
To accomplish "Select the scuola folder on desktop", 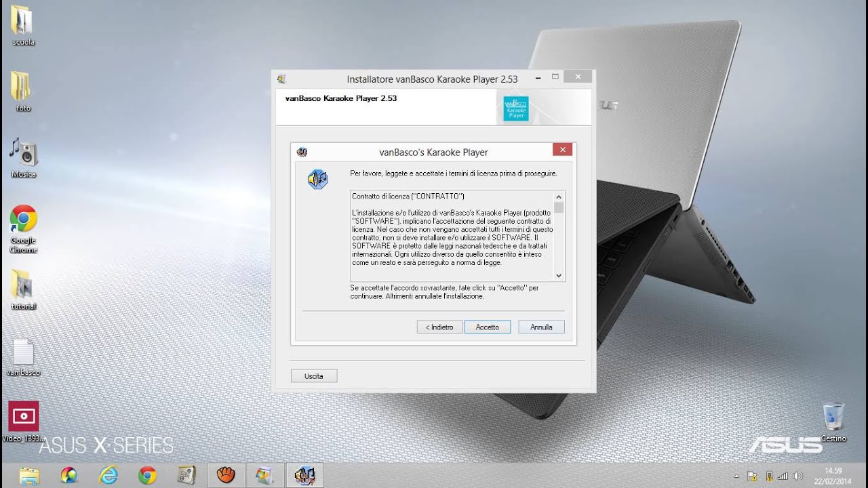I will click(23, 26).
